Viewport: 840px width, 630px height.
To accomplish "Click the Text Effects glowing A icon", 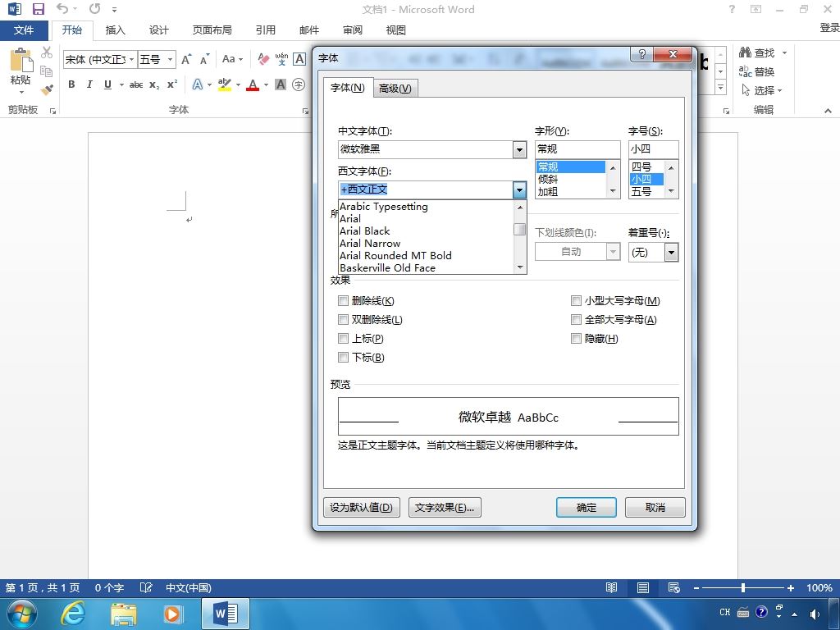I will click(x=198, y=84).
